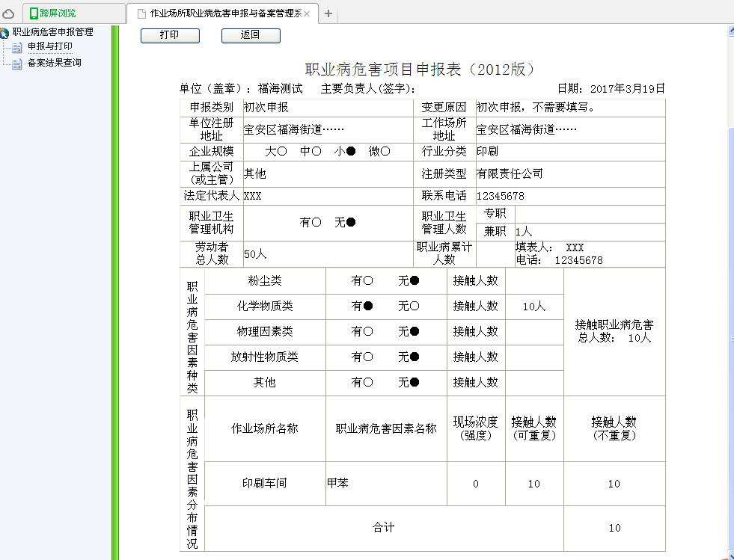Select the 大 enterprise scale radio circle
The width and height of the screenshot is (734, 560).
point(282,152)
